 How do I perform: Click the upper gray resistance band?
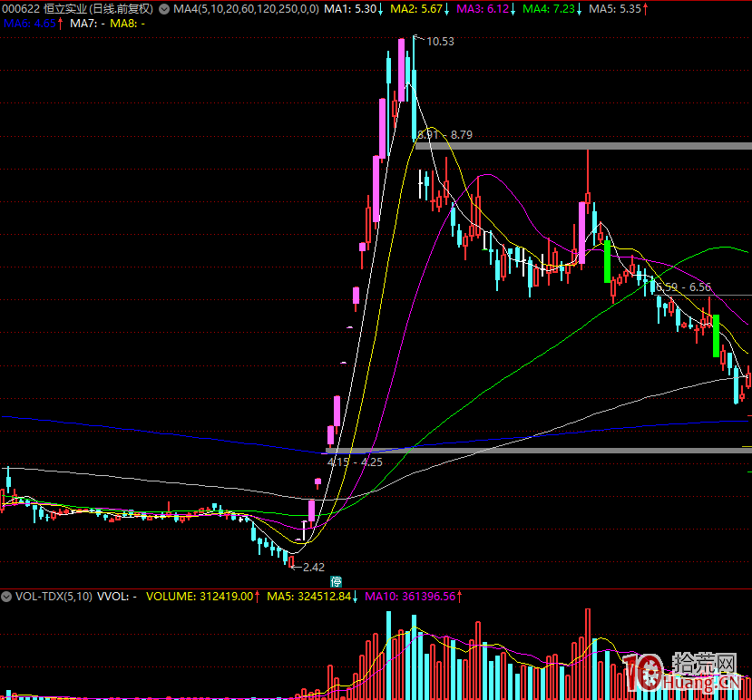[583, 146]
